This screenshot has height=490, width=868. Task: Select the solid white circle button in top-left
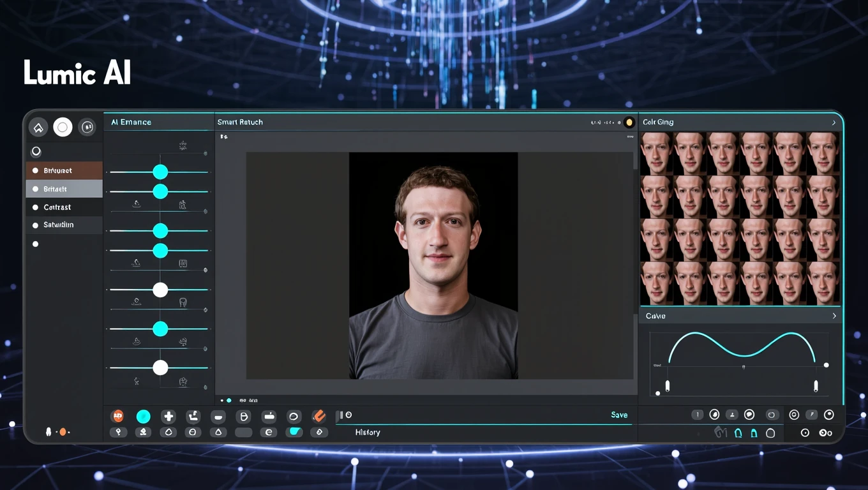[63, 127]
